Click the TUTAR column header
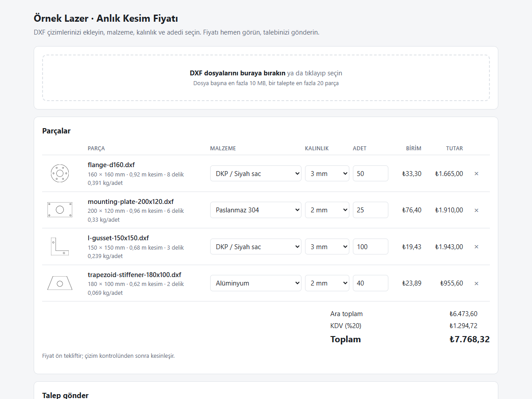 [454, 149]
